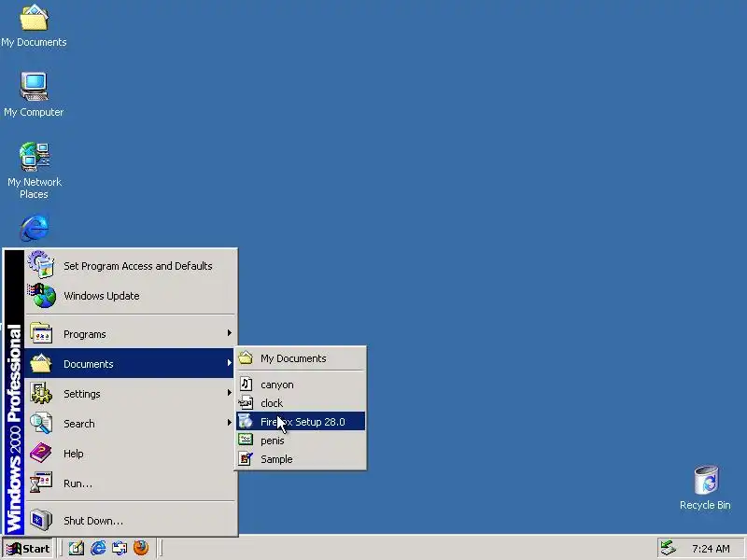Open the Recycle Bin icon
The height and width of the screenshot is (560, 747).
click(706, 480)
